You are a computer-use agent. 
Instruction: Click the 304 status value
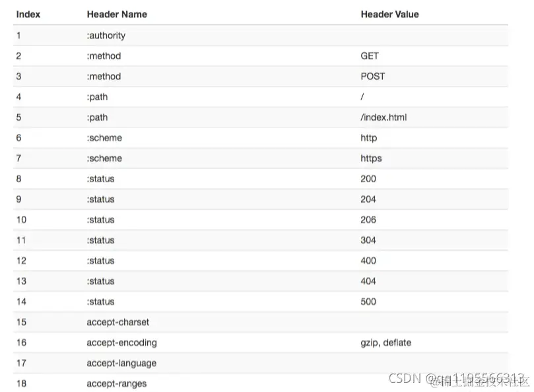pos(368,240)
